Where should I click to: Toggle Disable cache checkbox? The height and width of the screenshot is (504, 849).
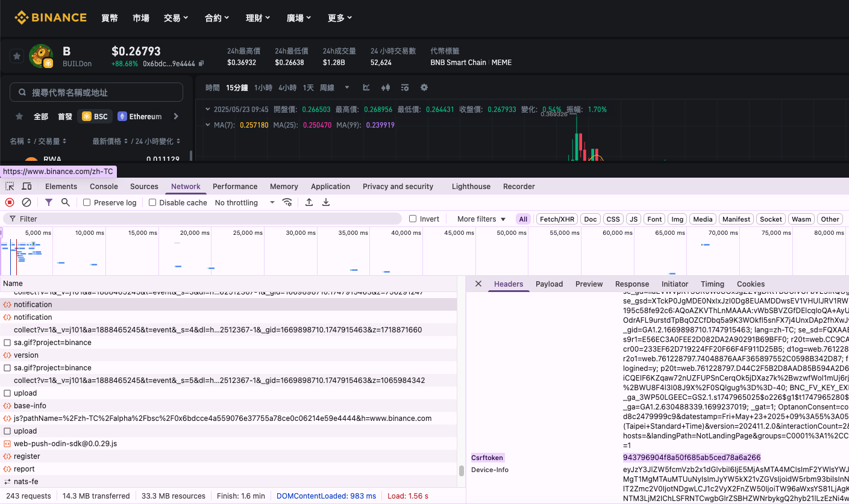152,202
